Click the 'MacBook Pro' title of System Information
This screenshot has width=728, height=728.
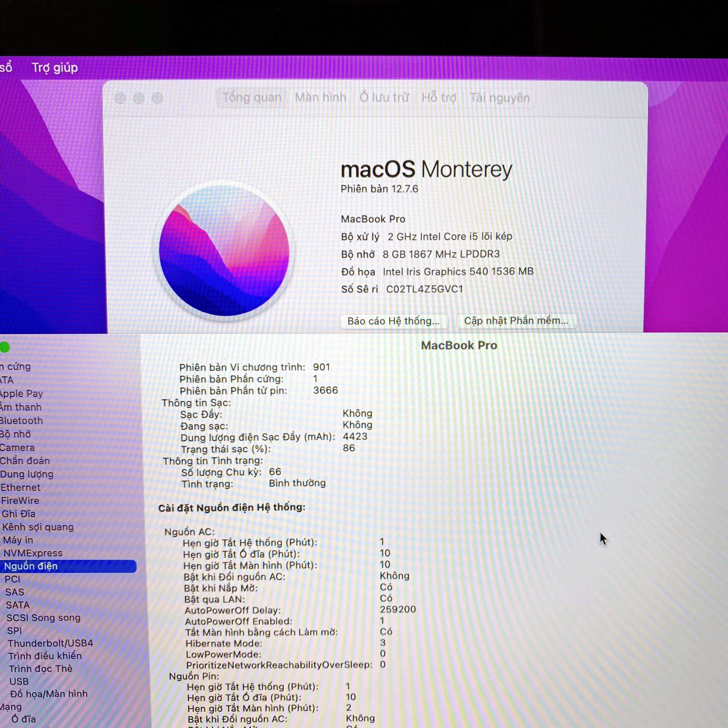pyautogui.click(x=459, y=345)
